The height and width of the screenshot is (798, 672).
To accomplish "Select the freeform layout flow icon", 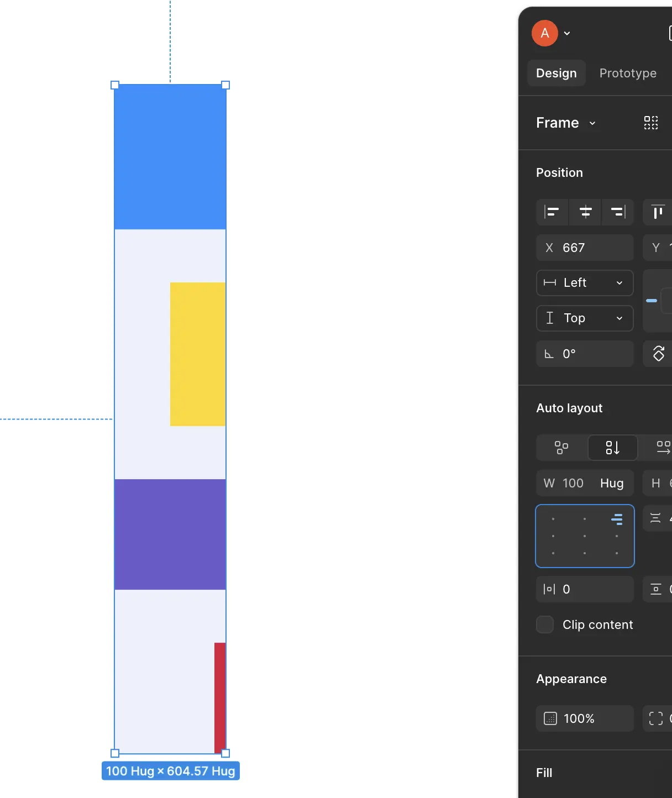I will [561, 447].
